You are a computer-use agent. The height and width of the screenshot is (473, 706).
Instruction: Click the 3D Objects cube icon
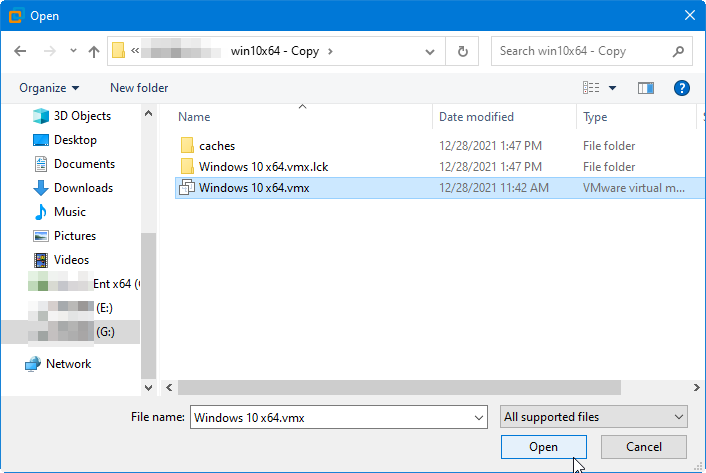click(x=41, y=116)
